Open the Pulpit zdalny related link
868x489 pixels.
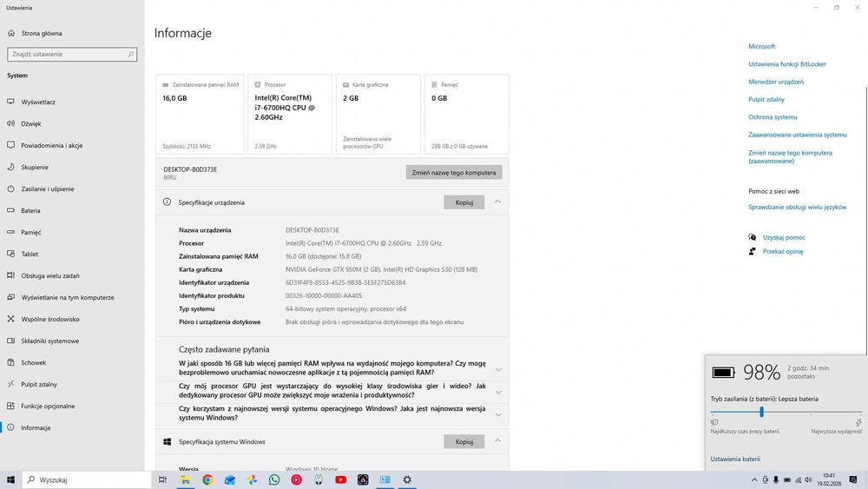pos(766,100)
